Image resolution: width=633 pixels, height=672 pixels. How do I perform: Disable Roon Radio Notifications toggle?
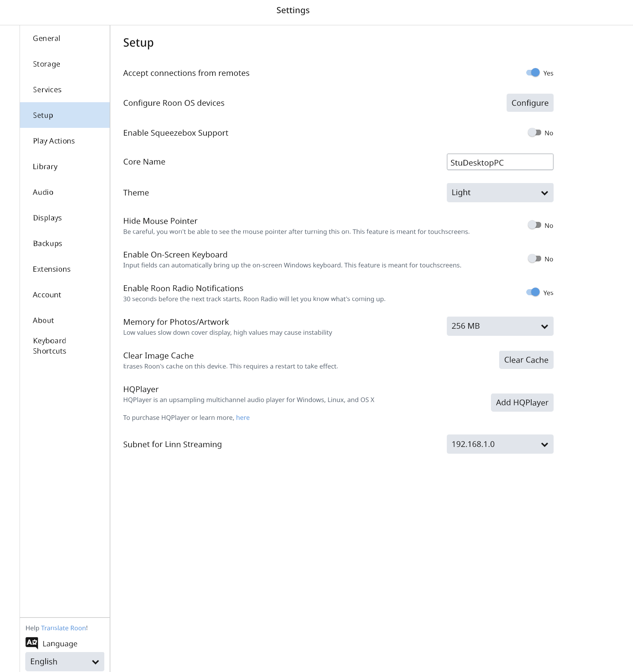[533, 292]
